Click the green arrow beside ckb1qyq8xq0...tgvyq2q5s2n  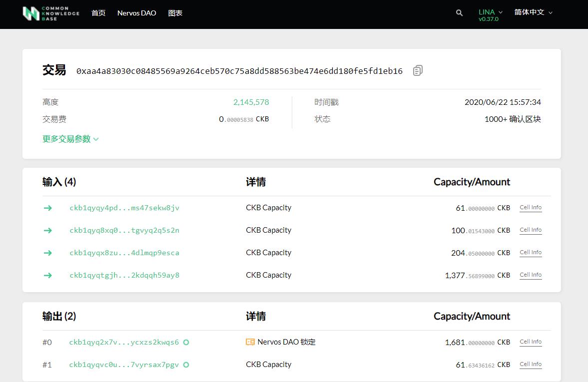click(x=47, y=230)
